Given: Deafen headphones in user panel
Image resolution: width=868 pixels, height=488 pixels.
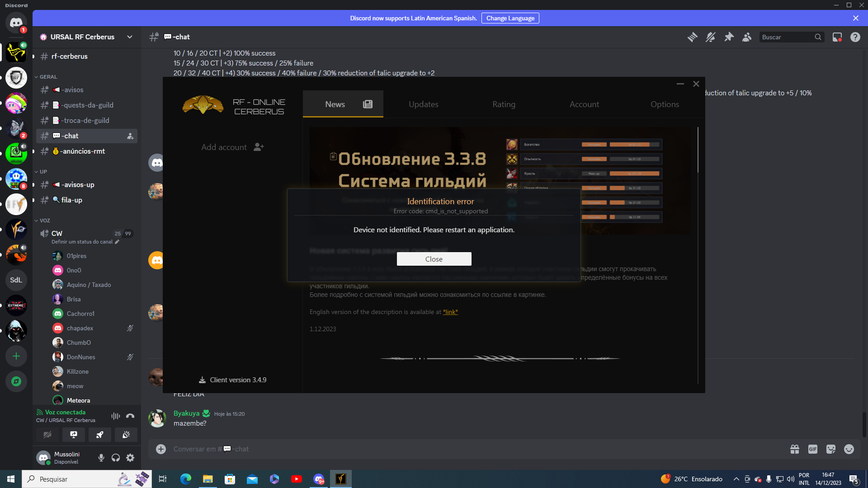Looking at the screenshot, I should [x=116, y=458].
